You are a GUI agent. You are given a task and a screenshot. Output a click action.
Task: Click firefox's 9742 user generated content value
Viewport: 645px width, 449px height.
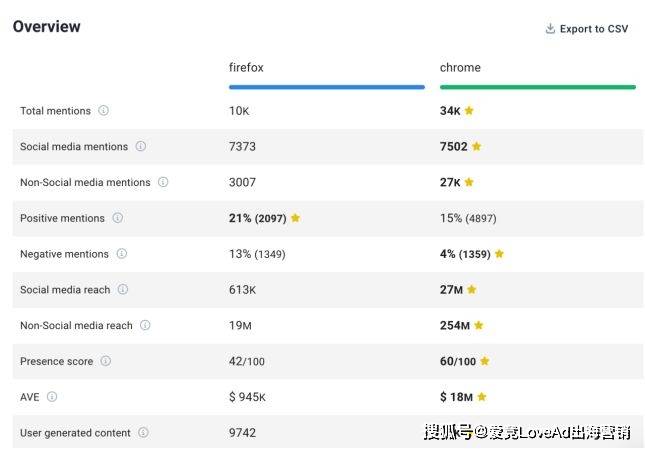[242, 433]
